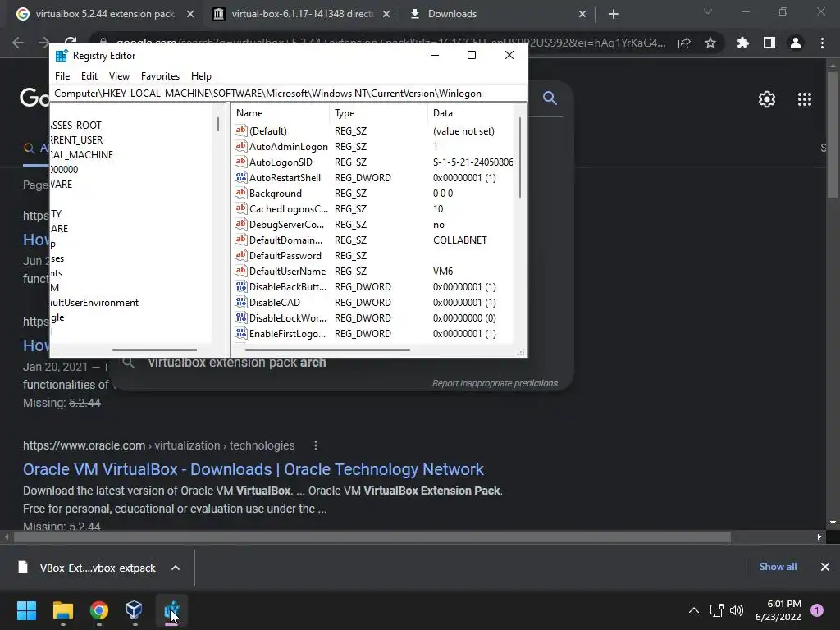
Task: Sort values by the Name column header
Action: pos(281,113)
